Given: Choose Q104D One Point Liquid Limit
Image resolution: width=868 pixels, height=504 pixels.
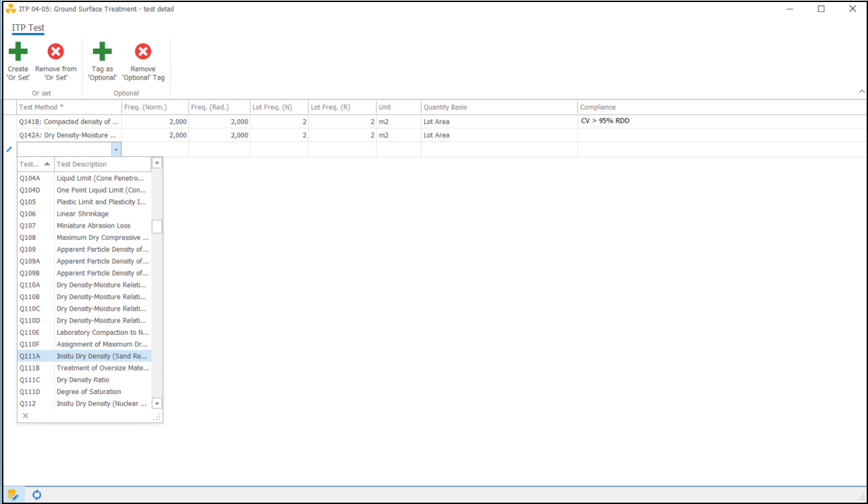Looking at the screenshot, I should coord(84,190).
